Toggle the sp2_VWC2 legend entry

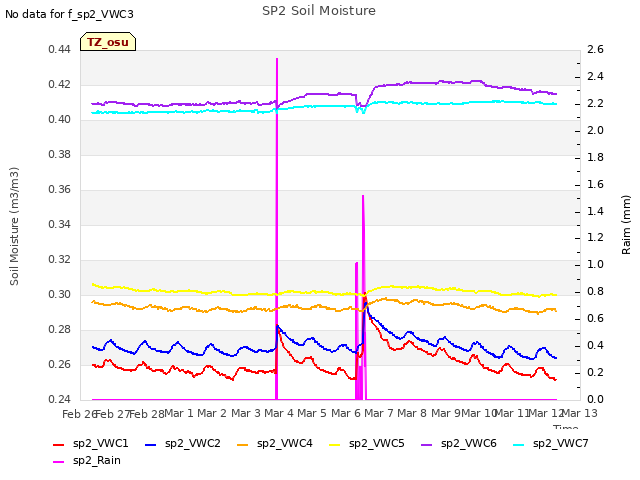click(x=183, y=443)
